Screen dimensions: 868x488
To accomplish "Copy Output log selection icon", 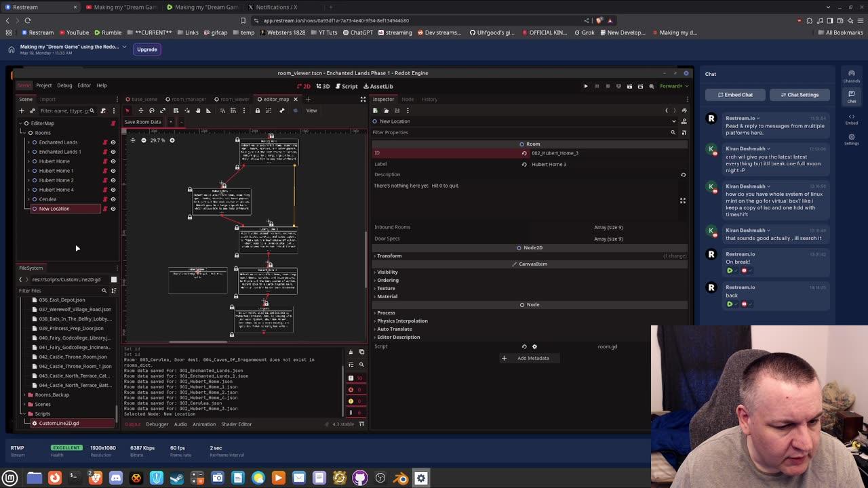I will [x=361, y=352].
